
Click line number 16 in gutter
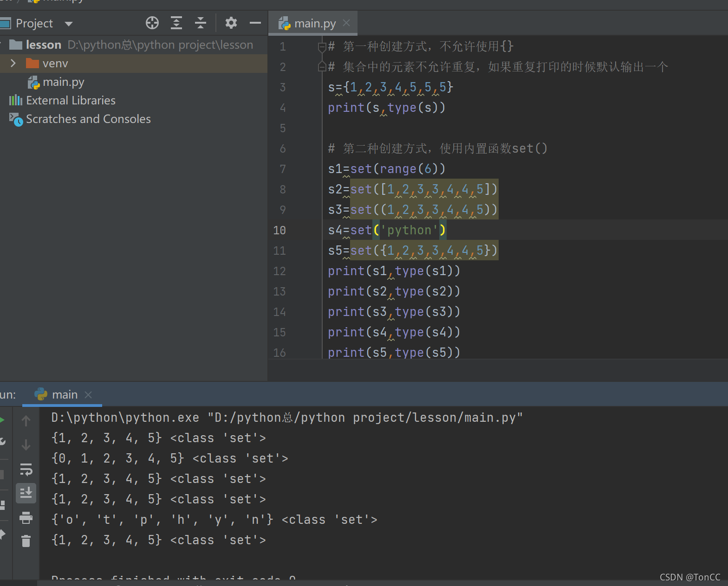(279, 353)
